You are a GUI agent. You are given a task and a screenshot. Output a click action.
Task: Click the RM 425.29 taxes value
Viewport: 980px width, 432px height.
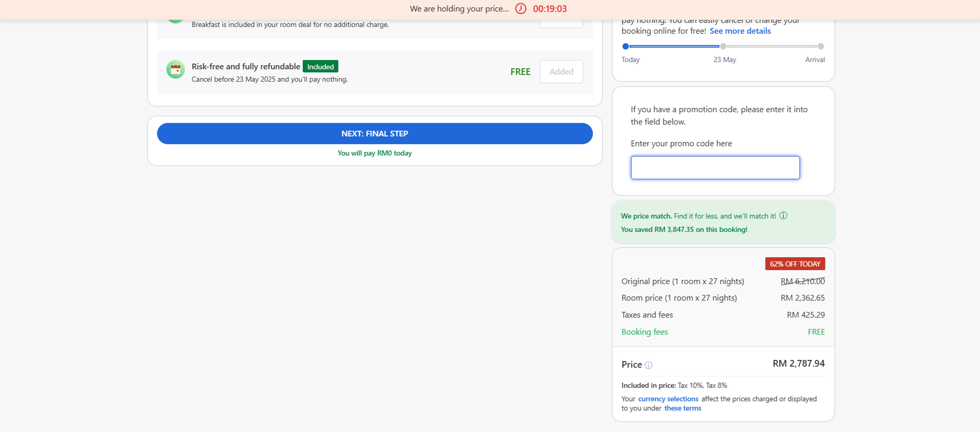tap(806, 315)
